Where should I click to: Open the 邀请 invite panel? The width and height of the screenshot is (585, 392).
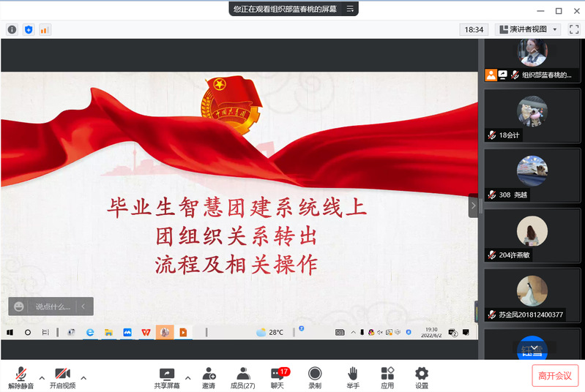pos(209,378)
